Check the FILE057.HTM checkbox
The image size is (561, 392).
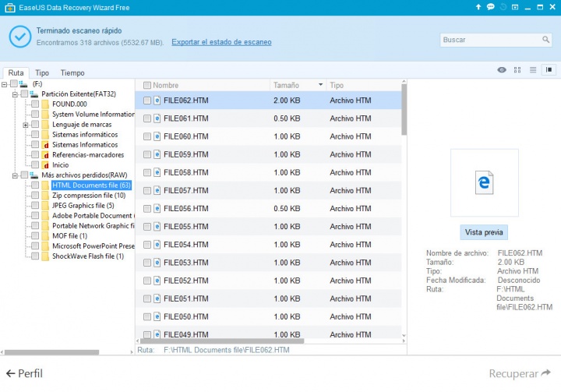click(147, 190)
